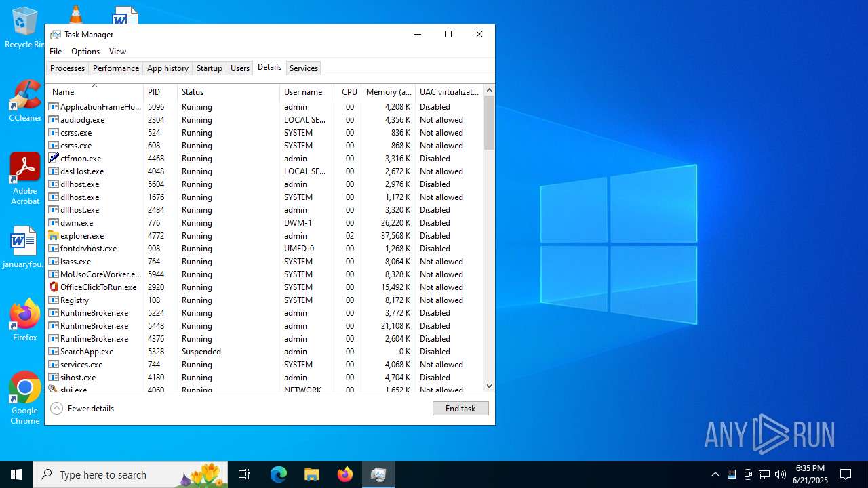Click the dwm.exe process icon
The height and width of the screenshot is (488, 868).
tap(54, 223)
